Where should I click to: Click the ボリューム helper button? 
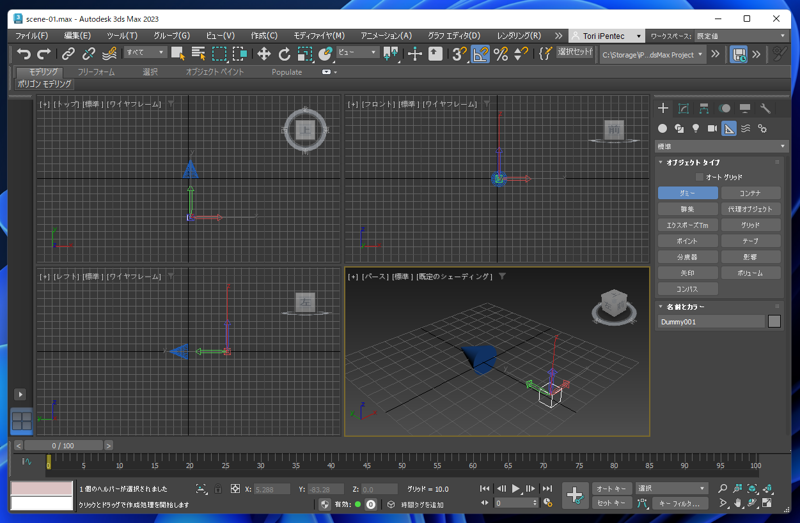click(x=751, y=273)
